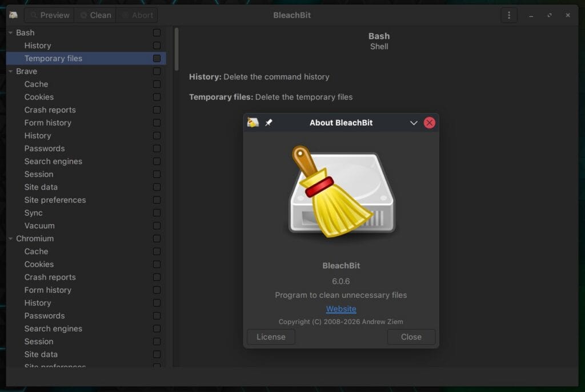Select Form history row under Brave
Image resolution: width=585 pixels, height=392 pixels.
tap(86, 123)
